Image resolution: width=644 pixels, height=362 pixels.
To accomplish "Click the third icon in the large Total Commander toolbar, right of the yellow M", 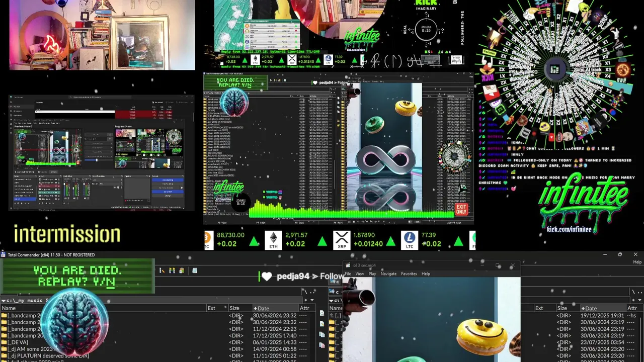I will click(182, 270).
